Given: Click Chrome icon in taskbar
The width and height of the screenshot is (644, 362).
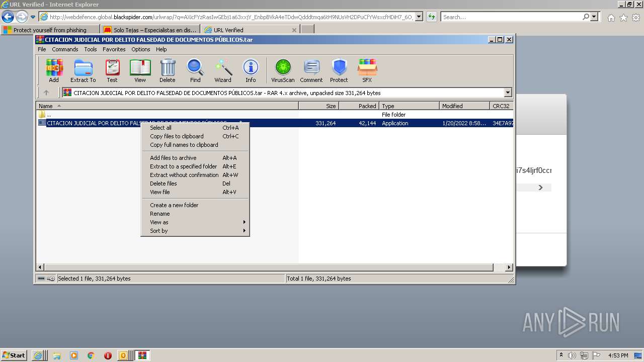Looking at the screenshot, I should point(91,355).
